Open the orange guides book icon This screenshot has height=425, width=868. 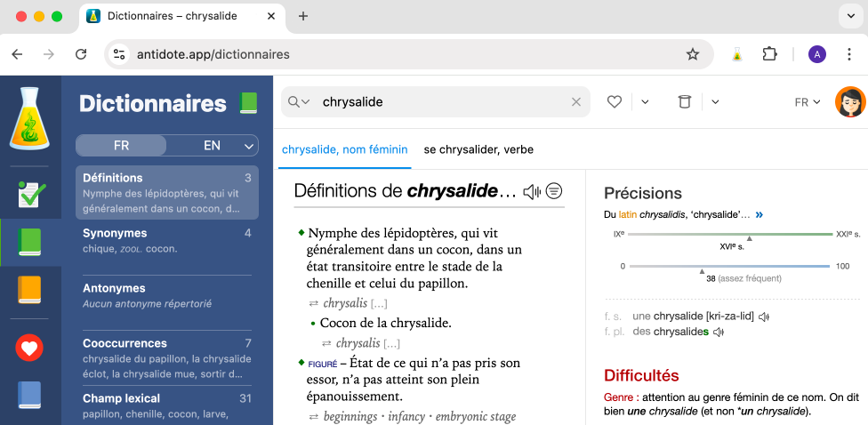point(30,290)
